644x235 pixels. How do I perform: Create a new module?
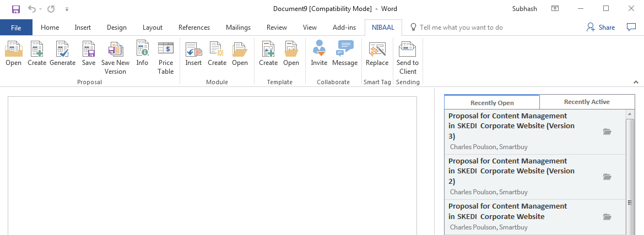[217, 53]
